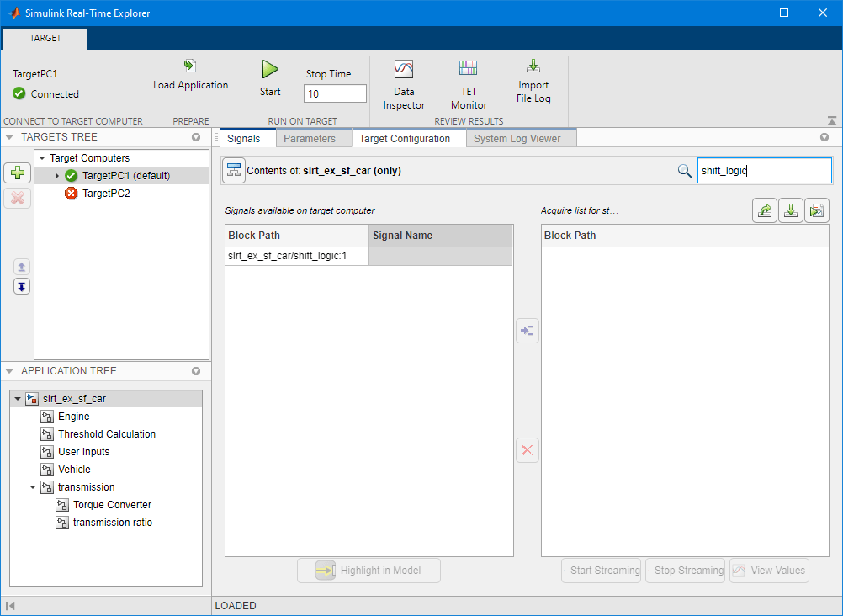Remove the selected target computer
The width and height of the screenshot is (843, 616).
(18, 199)
